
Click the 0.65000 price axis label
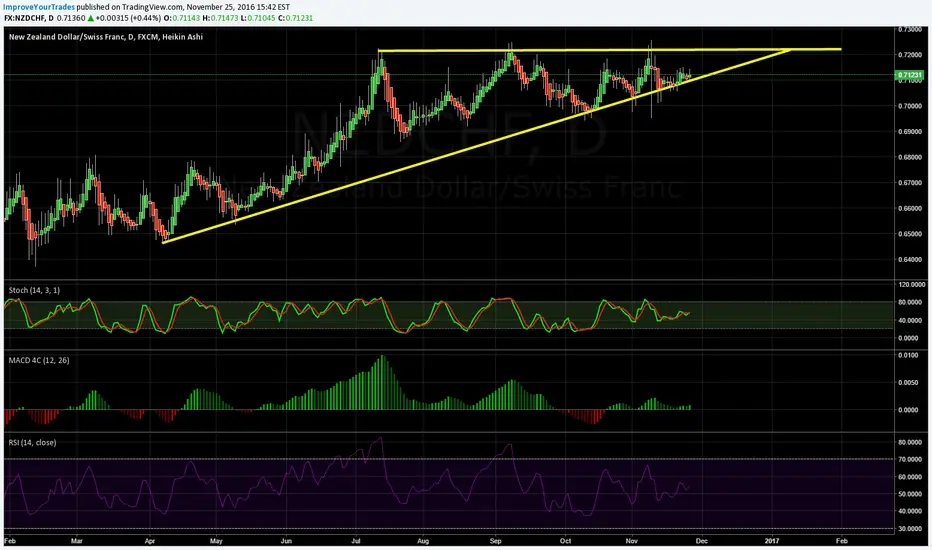coord(910,234)
